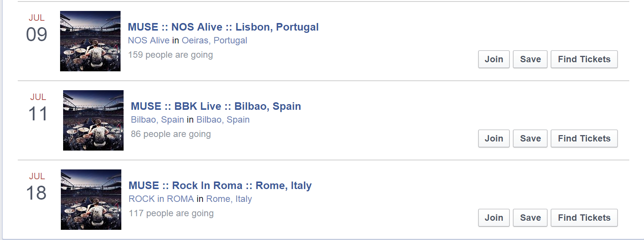Open the July 18 event thumbnail

click(91, 200)
